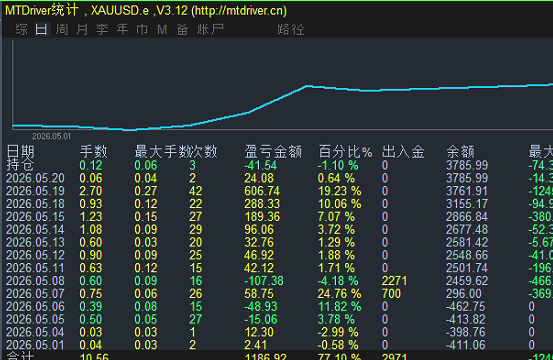553x360 pixels.
Task: Open the 路径 path tab
Action: click(291, 29)
